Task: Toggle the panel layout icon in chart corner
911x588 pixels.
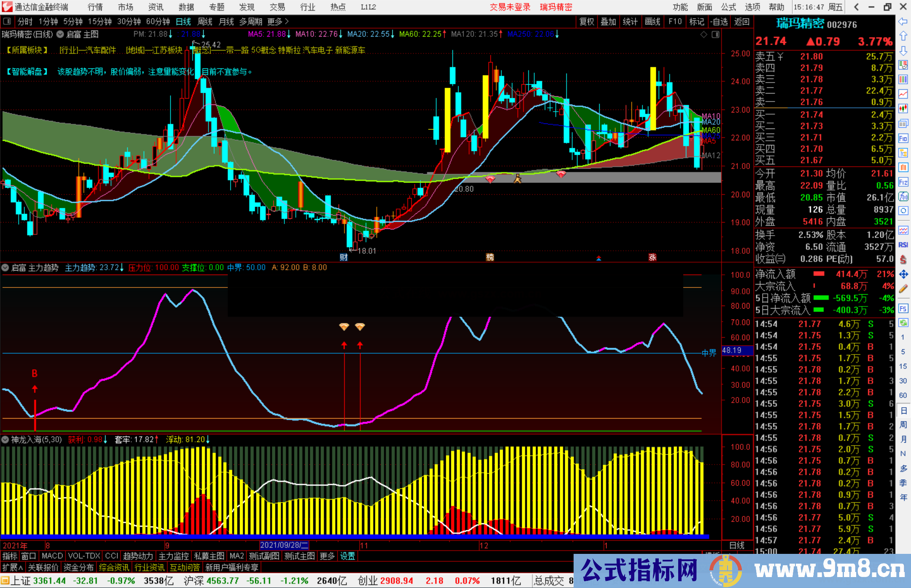Action: [x=715, y=35]
